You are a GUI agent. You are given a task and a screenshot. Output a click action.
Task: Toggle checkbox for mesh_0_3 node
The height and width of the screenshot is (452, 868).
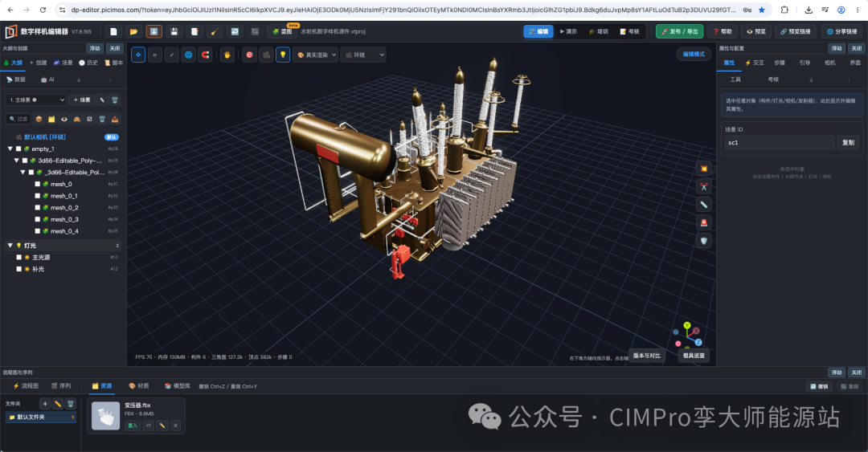[x=38, y=220]
